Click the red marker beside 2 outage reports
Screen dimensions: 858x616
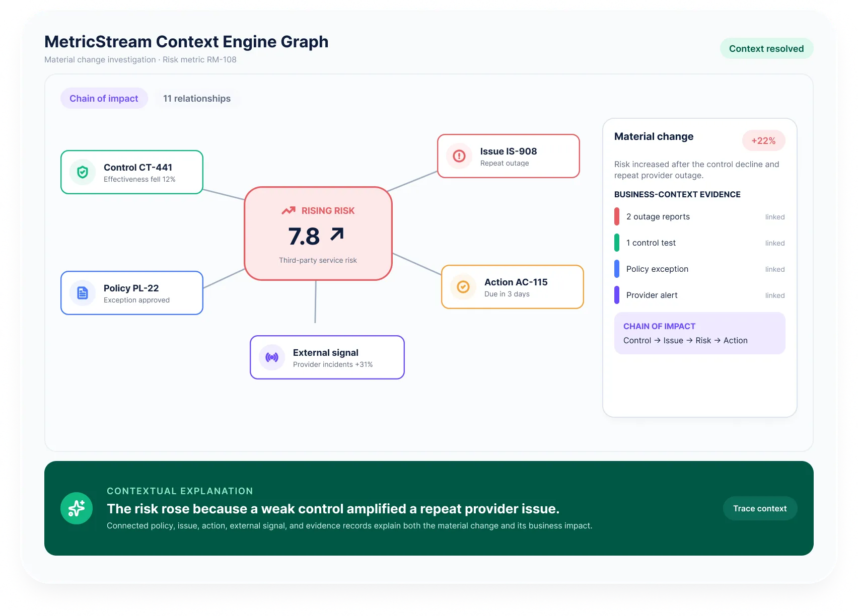(x=617, y=216)
